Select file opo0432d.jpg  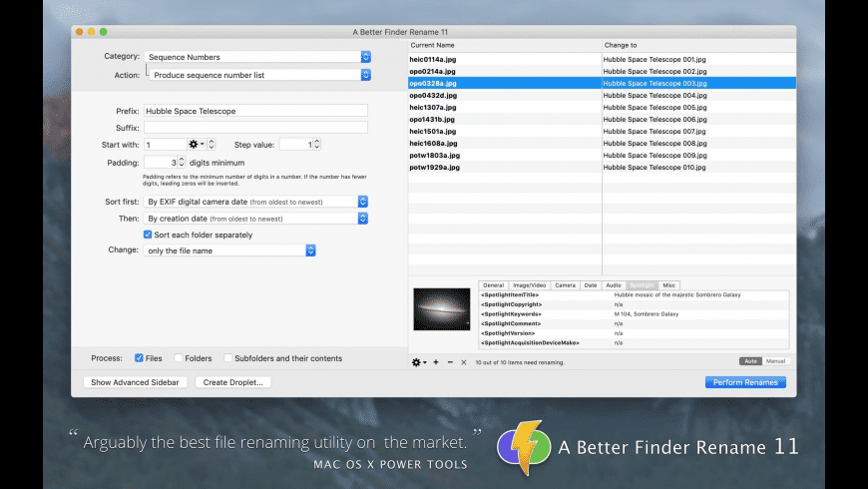[433, 95]
